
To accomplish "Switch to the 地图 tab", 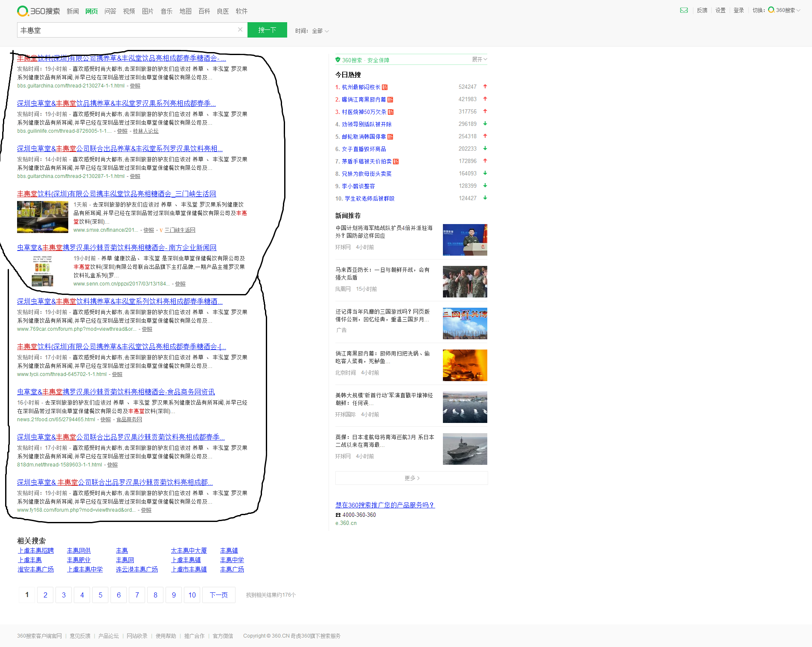I will click(x=185, y=11).
